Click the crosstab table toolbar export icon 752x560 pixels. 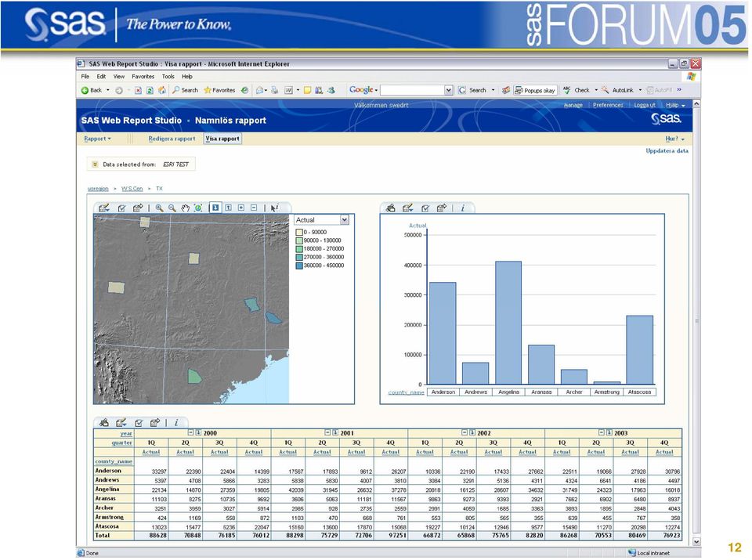(x=155, y=422)
